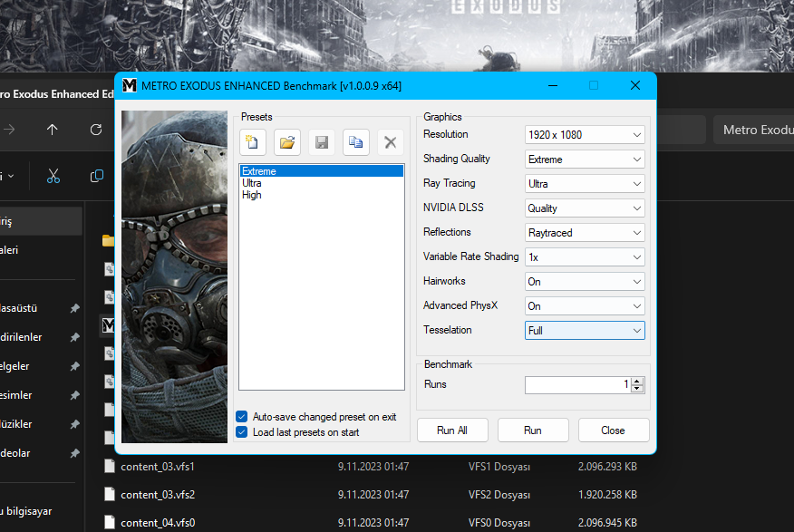Image resolution: width=794 pixels, height=532 pixels.
Task: Click the file icon of content_04.vfs0
Action: point(110,522)
